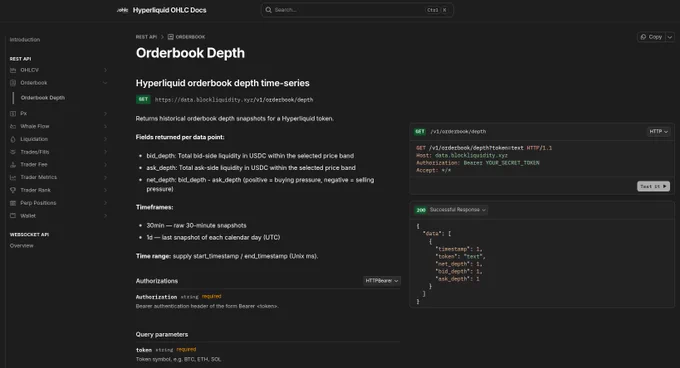
Task: Click the Hyperliquid OHLC Docs logo icon
Action: (x=122, y=10)
